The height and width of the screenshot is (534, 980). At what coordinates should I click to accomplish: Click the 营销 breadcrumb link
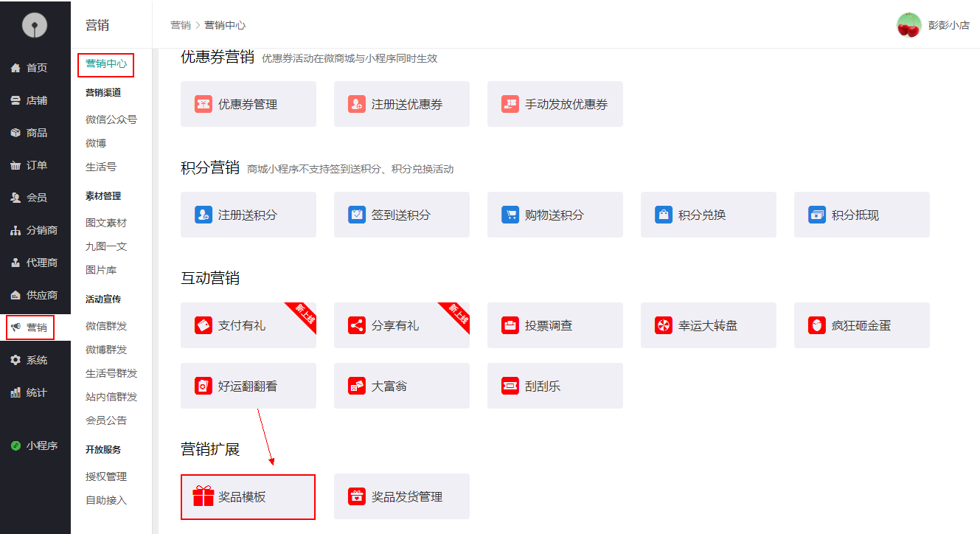tap(180, 25)
